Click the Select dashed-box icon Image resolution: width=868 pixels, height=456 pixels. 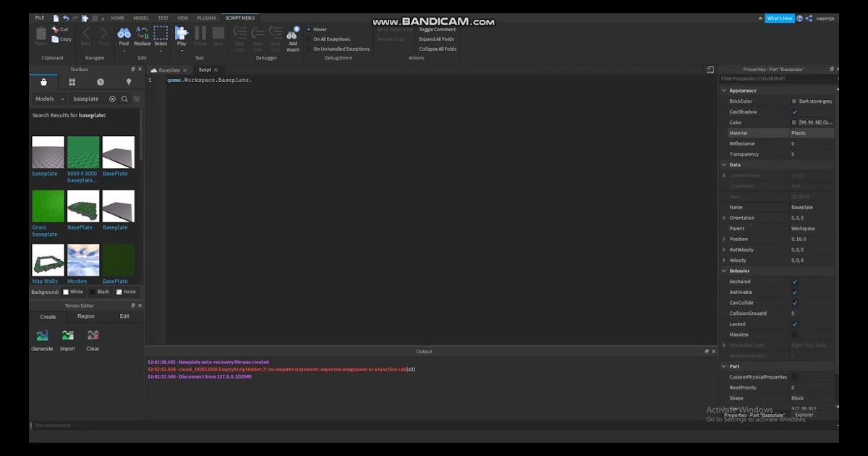tap(161, 33)
